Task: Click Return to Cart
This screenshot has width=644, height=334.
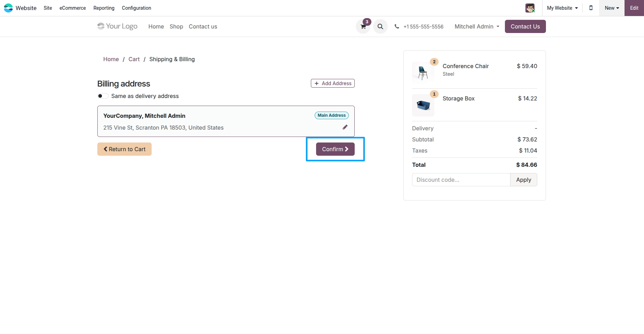Action: point(124,149)
